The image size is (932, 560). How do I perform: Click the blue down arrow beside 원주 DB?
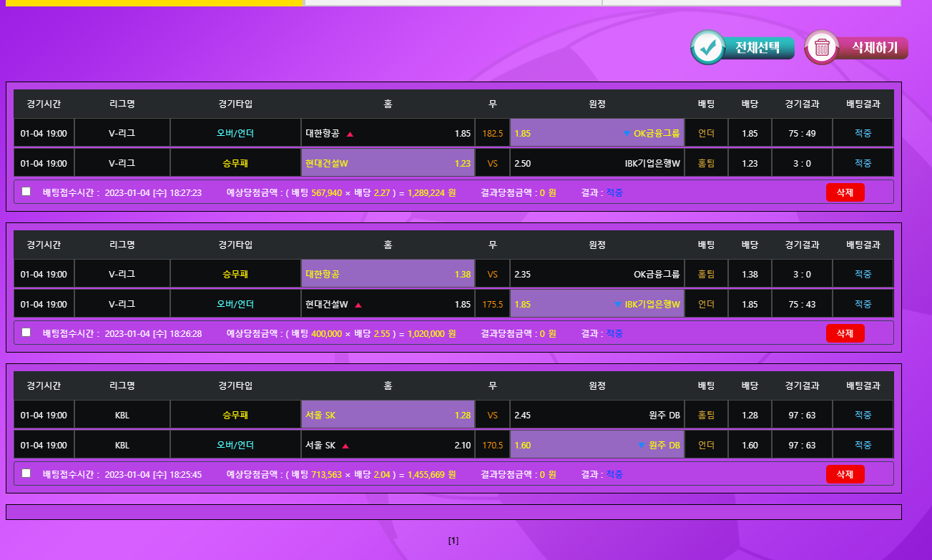pos(642,446)
